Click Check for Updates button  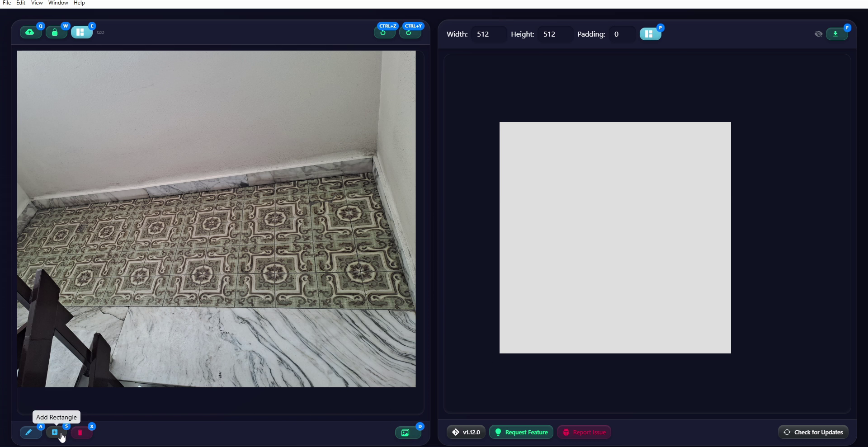813,432
